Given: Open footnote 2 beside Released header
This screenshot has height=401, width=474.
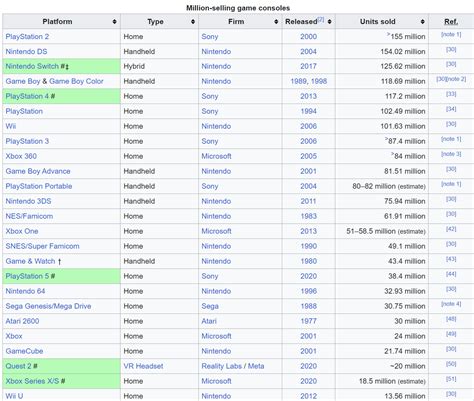Looking at the screenshot, I should tap(321, 20).
